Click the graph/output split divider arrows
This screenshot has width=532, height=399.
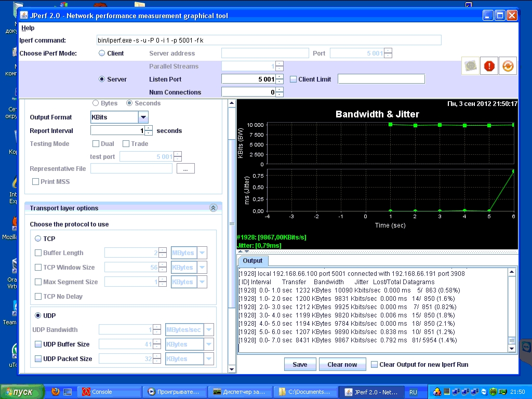244,252
